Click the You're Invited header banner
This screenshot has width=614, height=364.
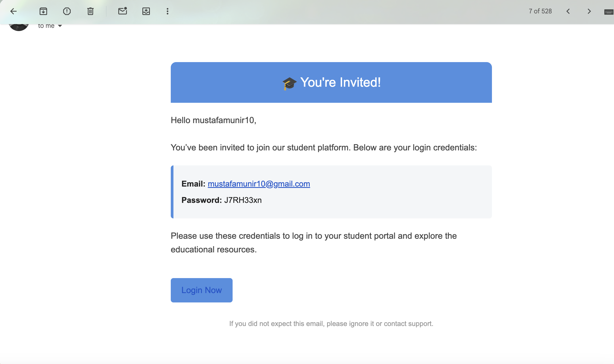click(331, 82)
